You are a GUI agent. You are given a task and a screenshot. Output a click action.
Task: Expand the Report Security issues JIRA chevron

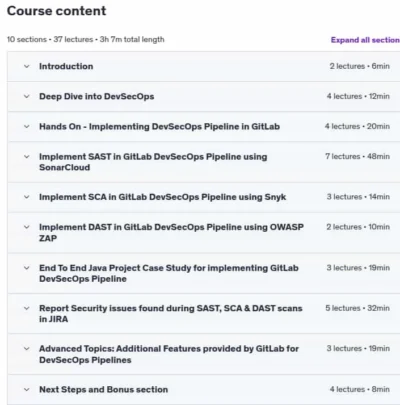point(27,308)
